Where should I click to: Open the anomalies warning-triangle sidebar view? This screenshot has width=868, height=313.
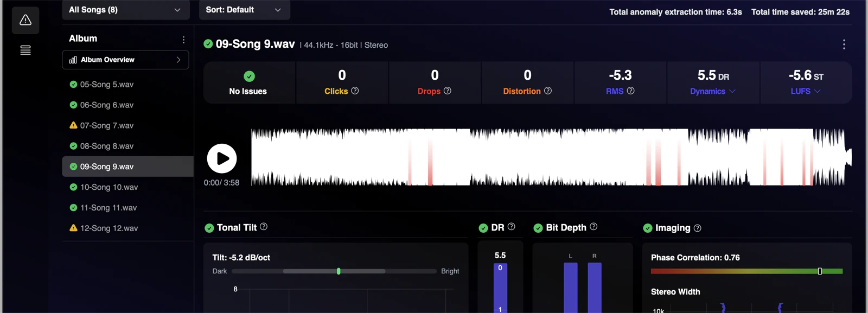coord(25,21)
